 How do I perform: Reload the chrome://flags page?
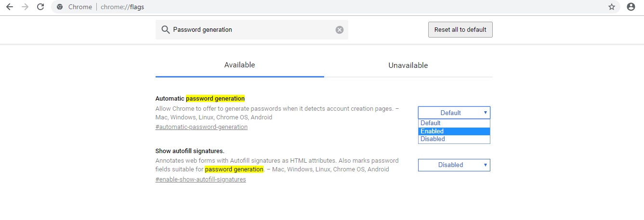(40, 7)
